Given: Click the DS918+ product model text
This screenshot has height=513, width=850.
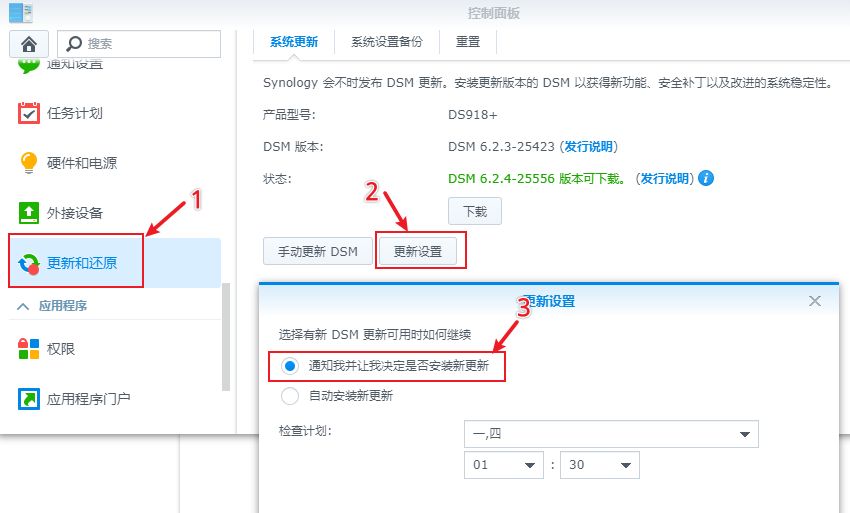Looking at the screenshot, I should click(473, 115).
